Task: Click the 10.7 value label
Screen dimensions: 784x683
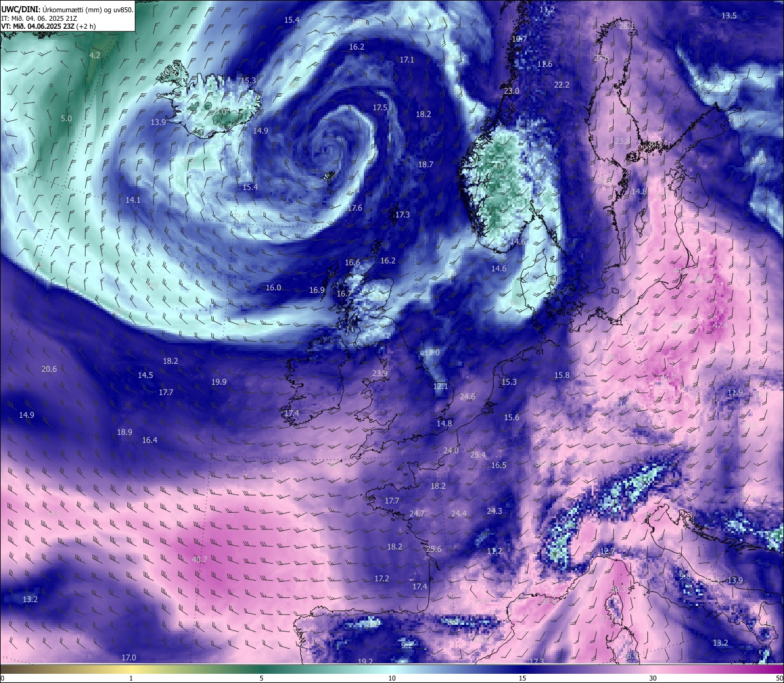Action: point(519,39)
